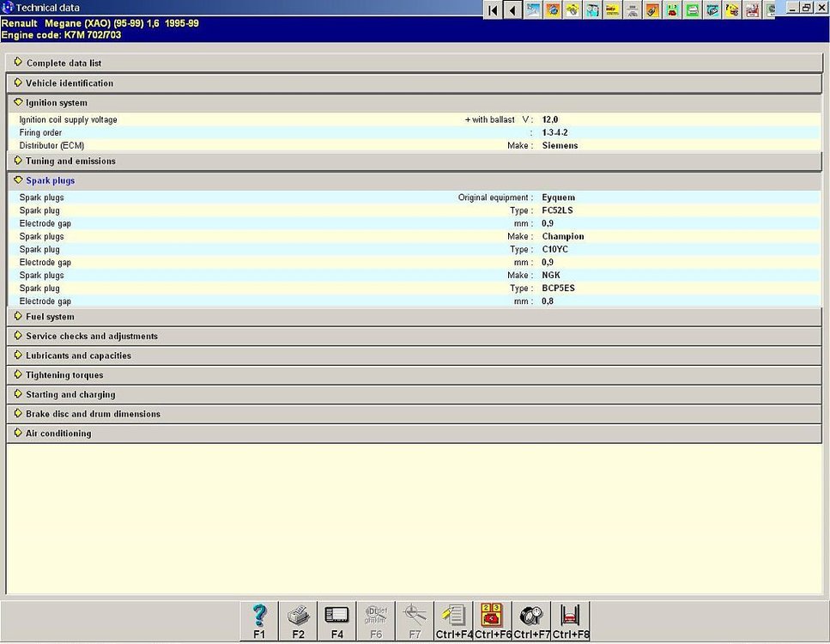Expand the Tightening torques section
This screenshot has width=830, height=644.
click(x=415, y=375)
